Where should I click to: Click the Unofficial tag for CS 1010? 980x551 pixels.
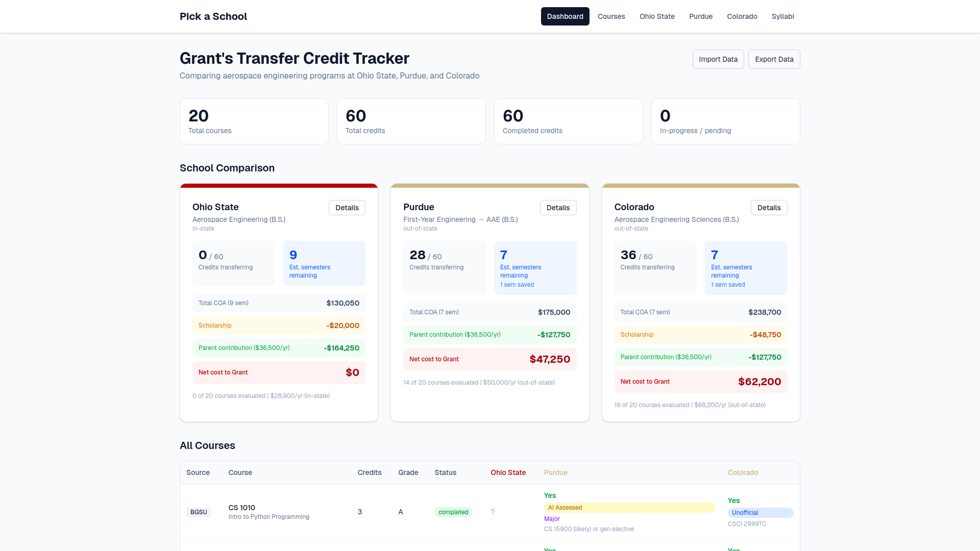(x=761, y=513)
